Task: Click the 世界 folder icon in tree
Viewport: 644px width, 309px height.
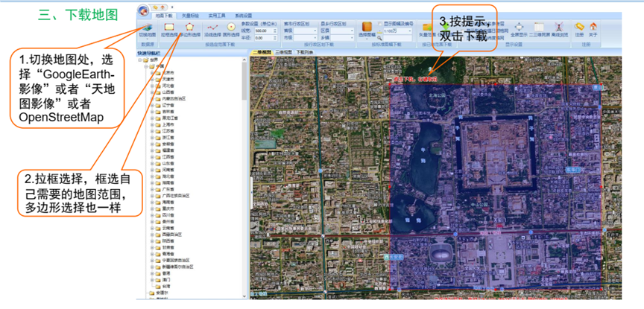Action: (145, 60)
